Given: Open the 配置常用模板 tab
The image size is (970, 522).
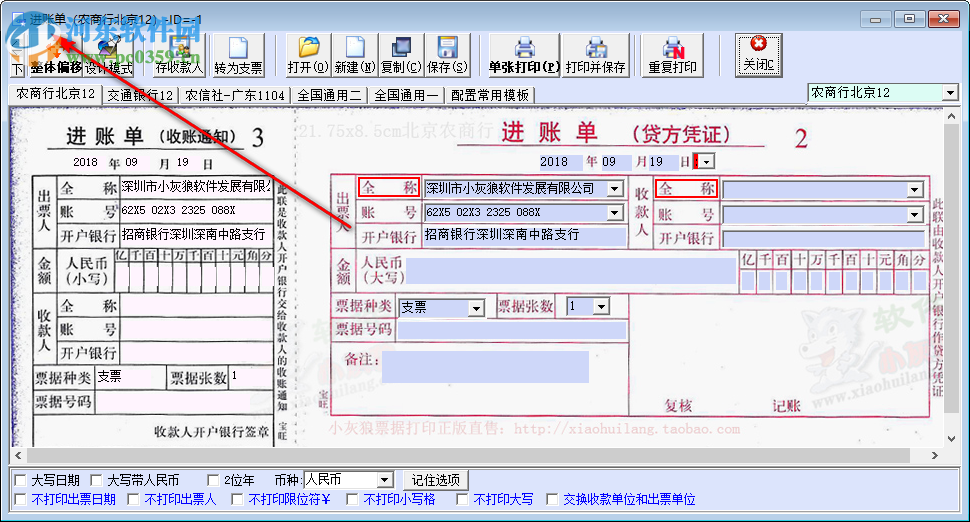Looking at the screenshot, I should point(490,95).
